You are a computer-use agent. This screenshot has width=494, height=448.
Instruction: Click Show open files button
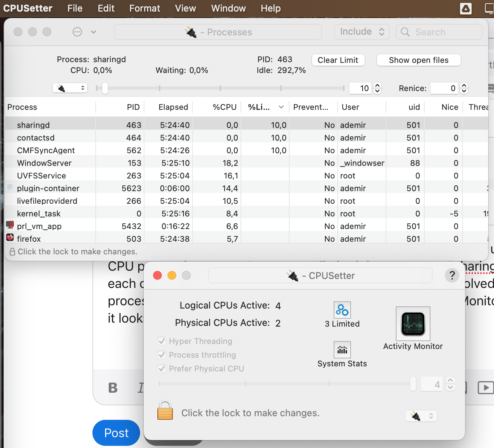click(x=419, y=60)
